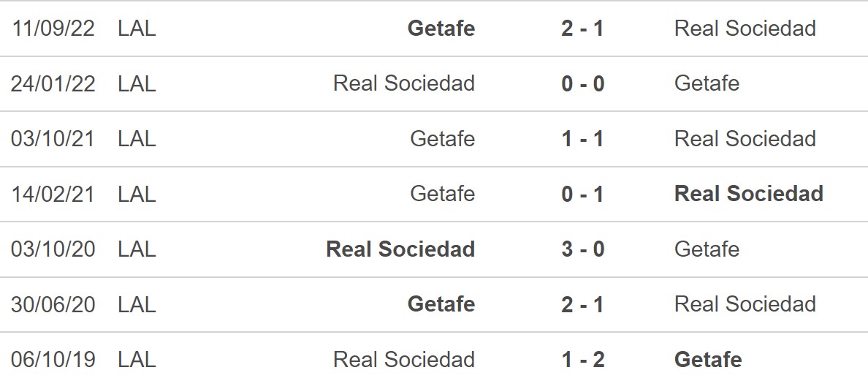Screen dimensions: 868x381
Task: Click Getafe in the 03/10/21 match
Action: click(443, 138)
